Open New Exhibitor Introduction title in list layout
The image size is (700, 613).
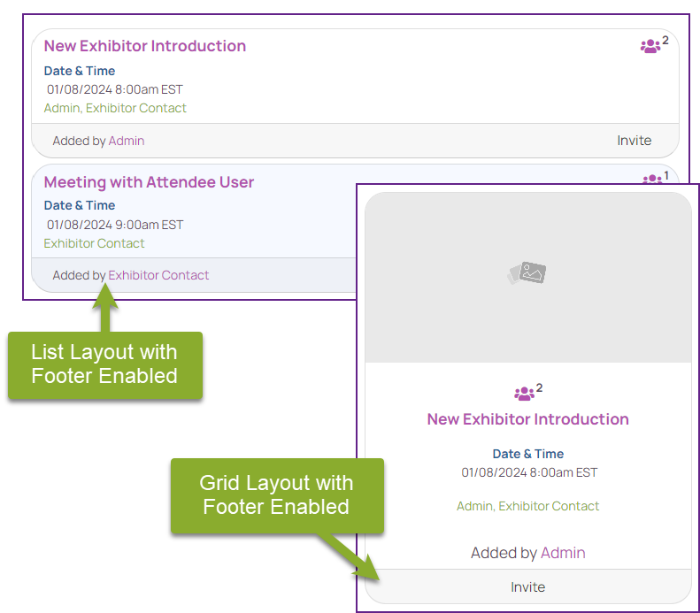[144, 46]
